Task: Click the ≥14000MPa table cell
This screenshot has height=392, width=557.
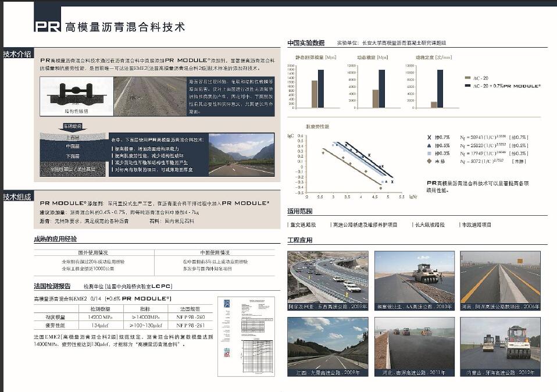Action: [145, 318]
